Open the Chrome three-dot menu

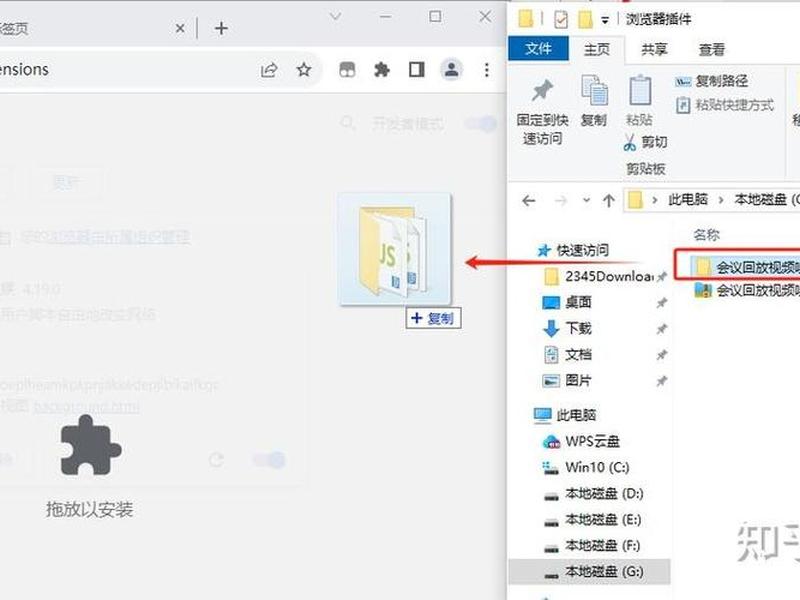pos(487,70)
